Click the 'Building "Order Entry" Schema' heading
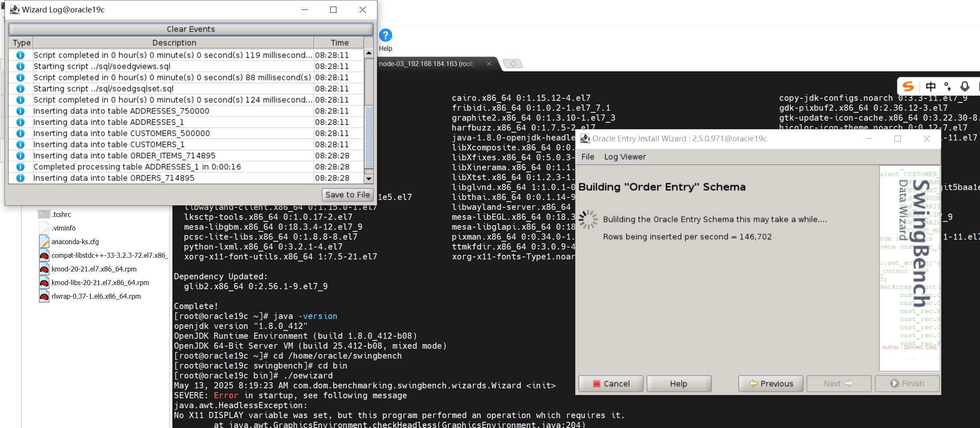 click(662, 187)
